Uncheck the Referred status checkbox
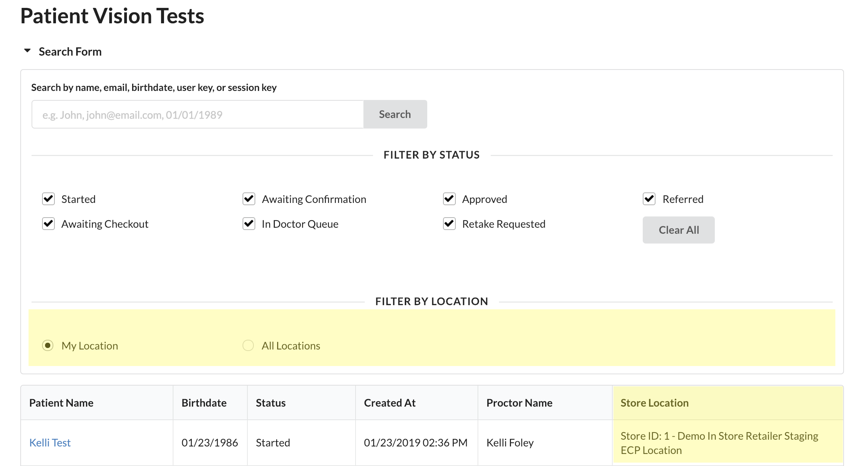868x466 pixels. tap(649, 199)
